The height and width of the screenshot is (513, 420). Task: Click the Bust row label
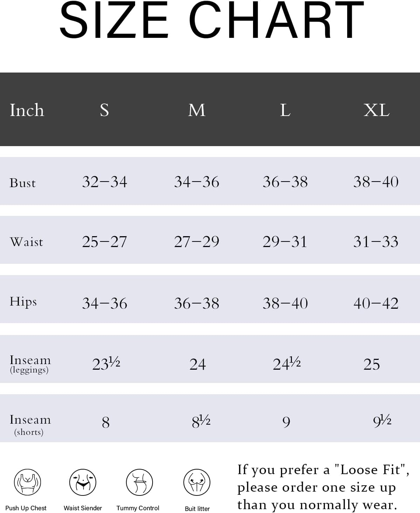point(23,183)
